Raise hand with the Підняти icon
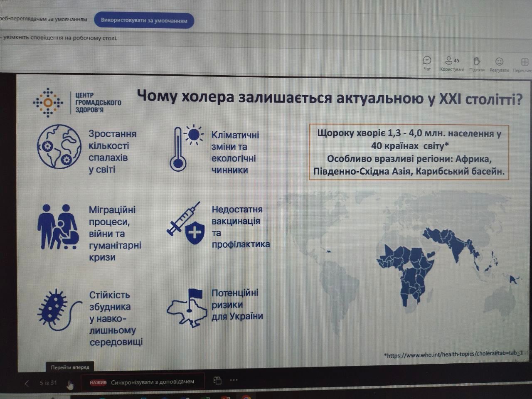Screen dimensions: 532x399 click(476, 62)
